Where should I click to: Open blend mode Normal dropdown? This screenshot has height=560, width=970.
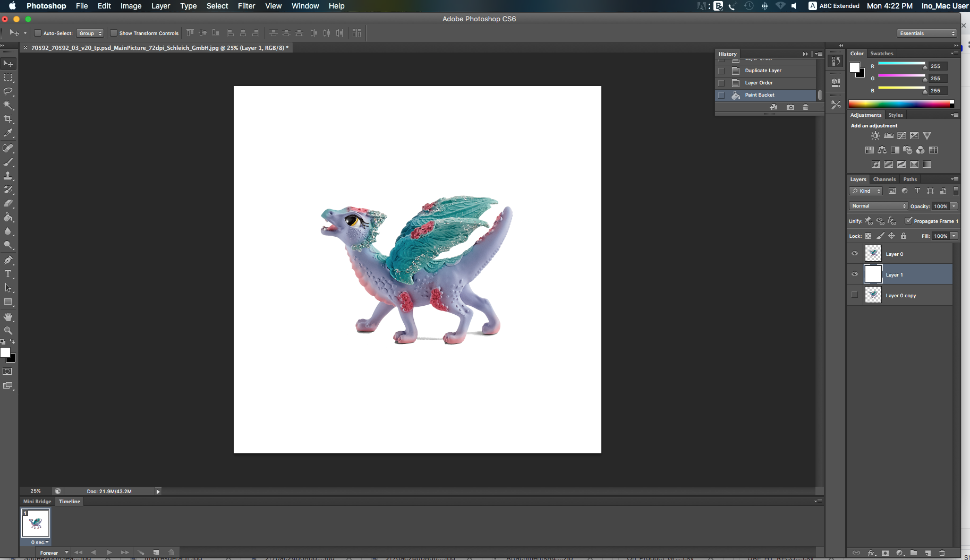click(x=878, y=206)
